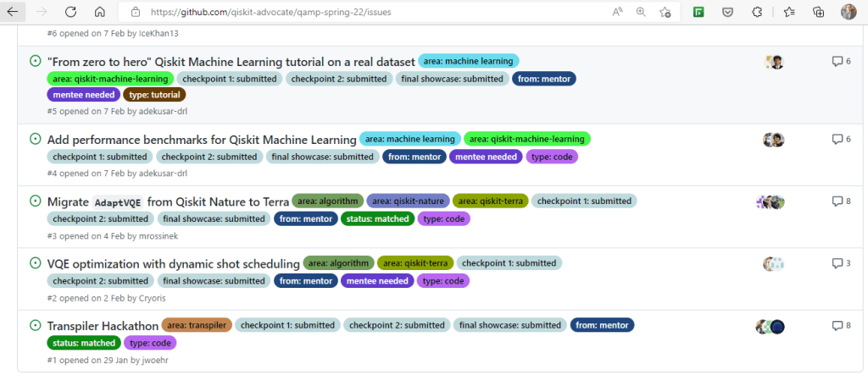This screenshot has width=868, height=381.
Task: Click the 'type: tutorial' brown label
Action: (154, 95)
